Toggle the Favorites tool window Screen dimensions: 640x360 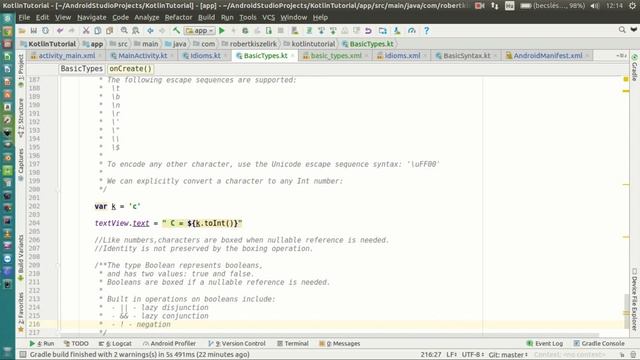pyautogui.click(x=21, y=312)
